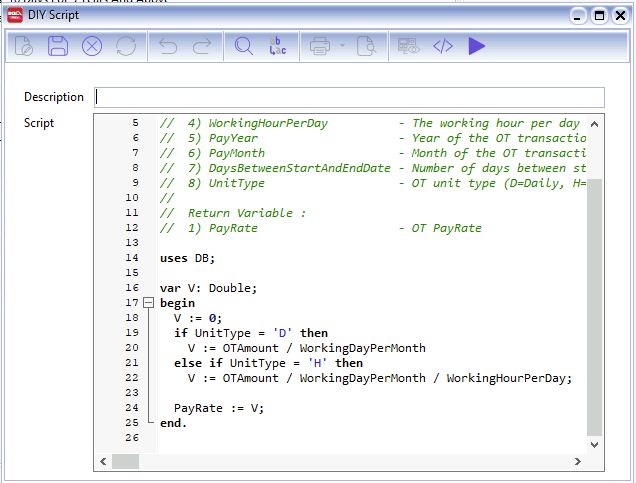Image resolution: width=636 pixels, height=483 pixels.
Task: Click the Cancel circled-X icon
Action: point(92,46)
